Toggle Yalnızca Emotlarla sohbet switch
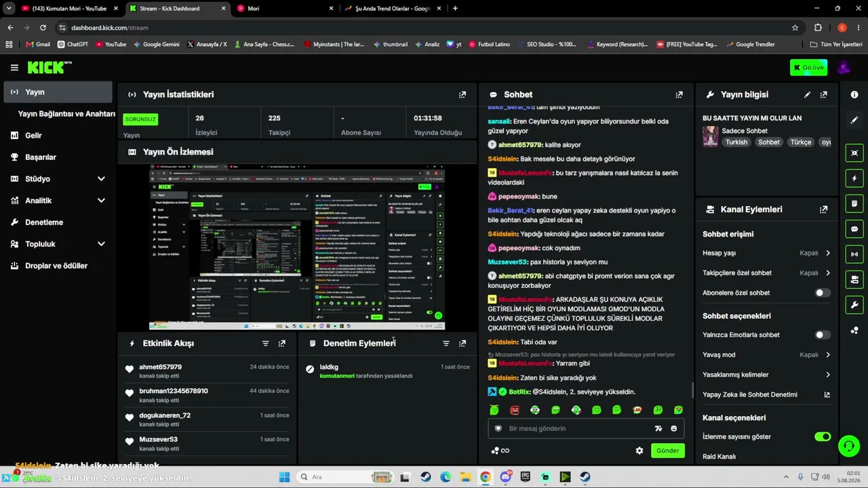The image size is (868, 488). coord(822,335)
